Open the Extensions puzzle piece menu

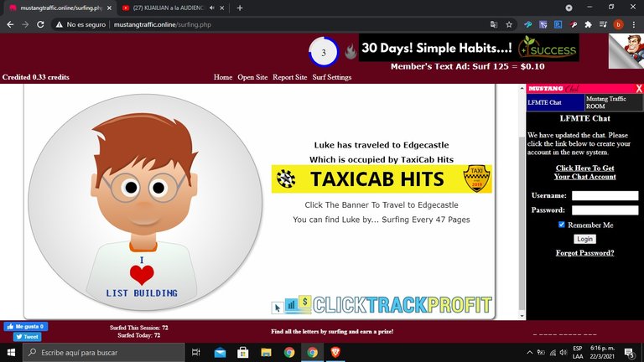588,24
